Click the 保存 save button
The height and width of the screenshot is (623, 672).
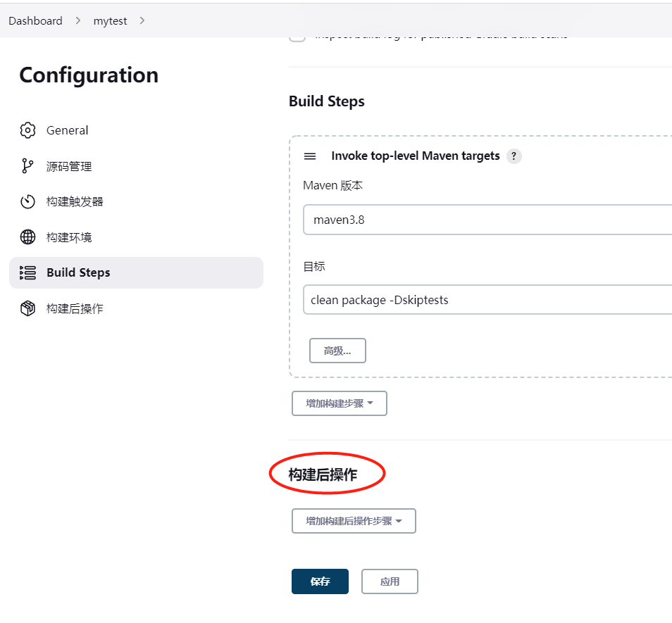[320, 581]
